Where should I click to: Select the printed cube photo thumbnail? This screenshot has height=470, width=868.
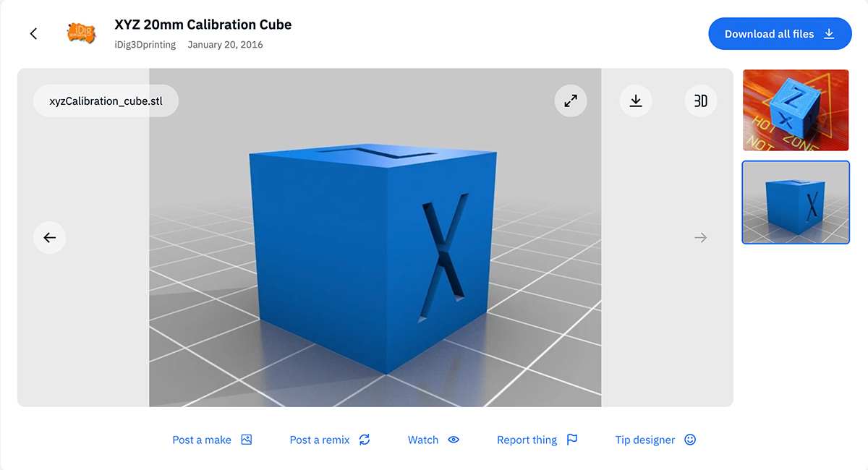[x=795, y=110]
